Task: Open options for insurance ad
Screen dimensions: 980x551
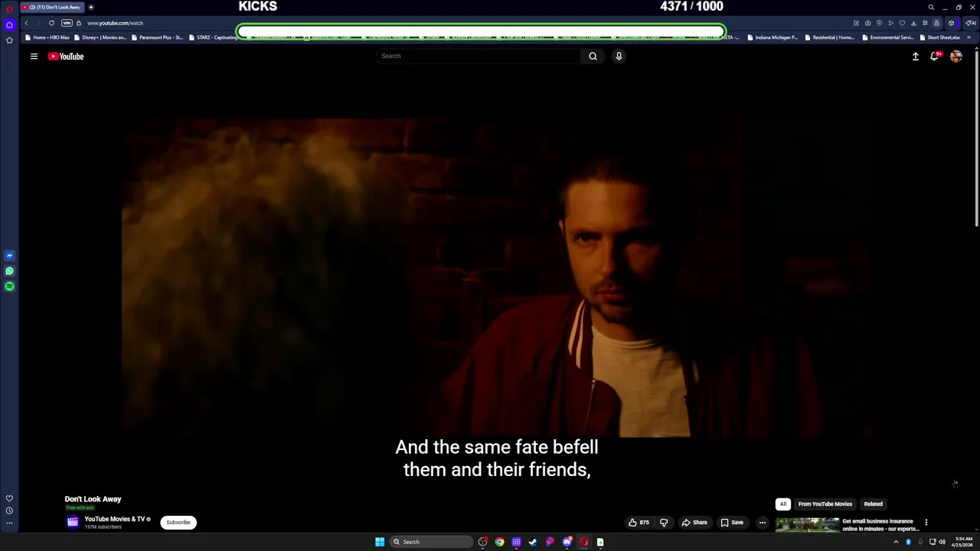Action: tap(926, 523)
